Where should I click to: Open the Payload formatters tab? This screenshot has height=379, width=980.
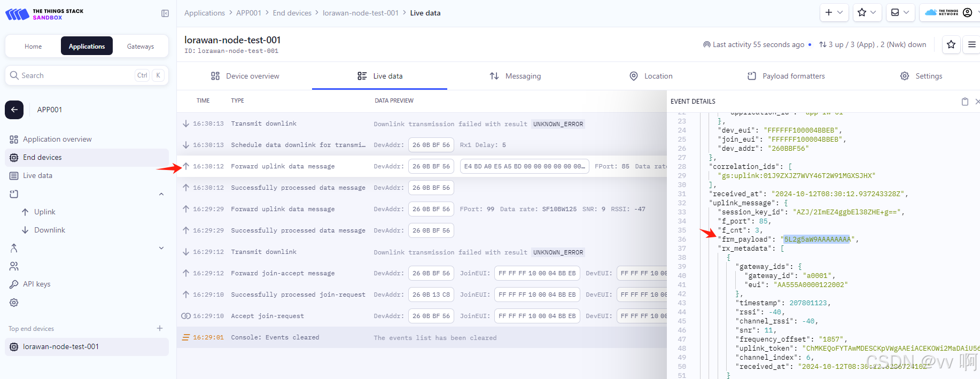785,76
